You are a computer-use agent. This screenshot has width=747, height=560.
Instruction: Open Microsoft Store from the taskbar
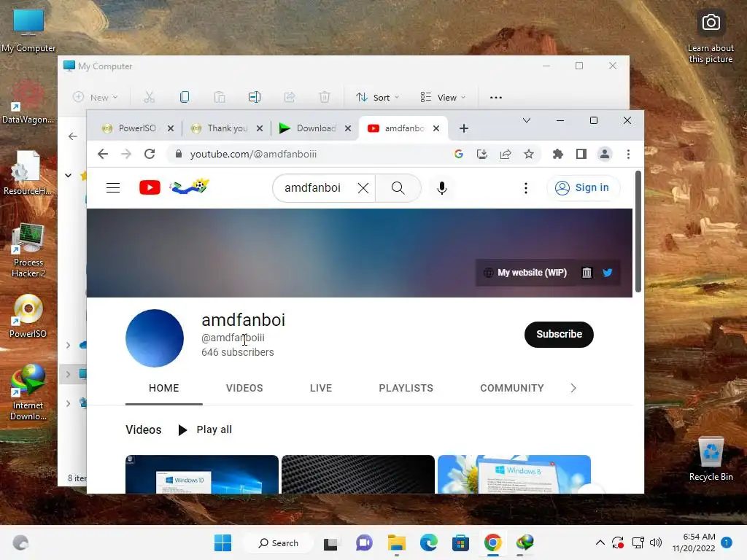460,542
